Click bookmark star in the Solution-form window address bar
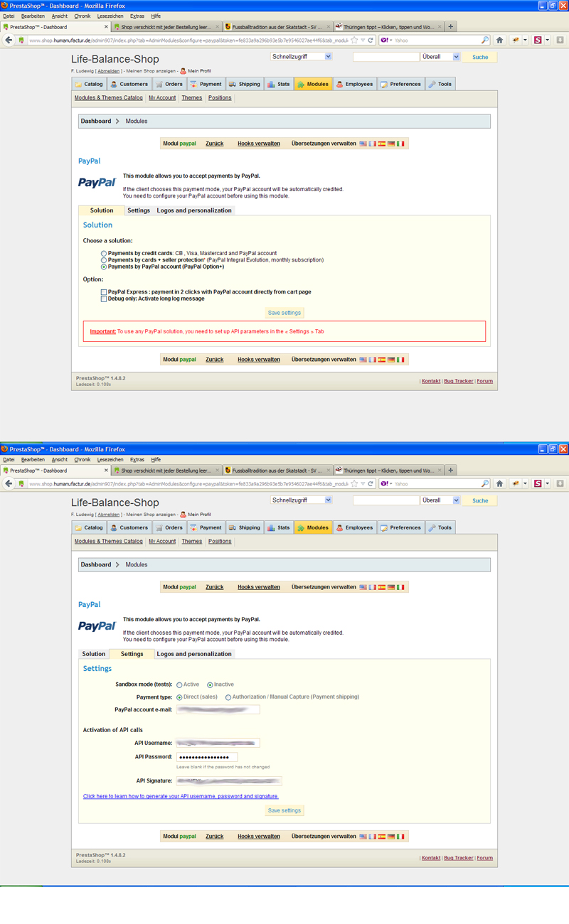Image resolution: width=569 pixels, height=924 pixels. pyautogui.click(x=354, y=40)
